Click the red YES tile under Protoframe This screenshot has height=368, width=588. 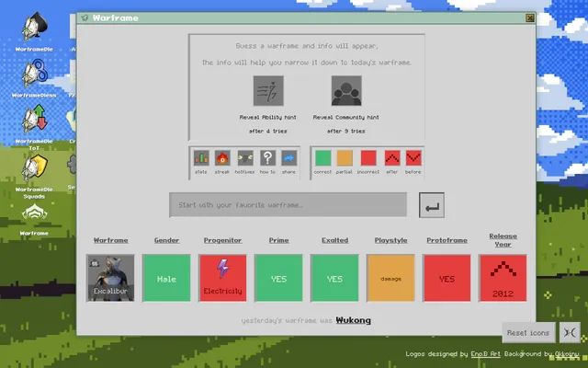click(x=447, y=278)
